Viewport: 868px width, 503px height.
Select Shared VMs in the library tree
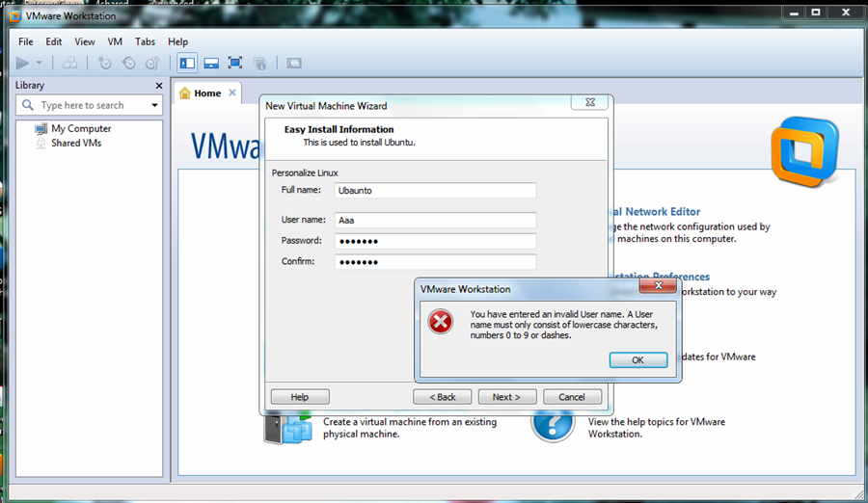[x=76, y=143]
